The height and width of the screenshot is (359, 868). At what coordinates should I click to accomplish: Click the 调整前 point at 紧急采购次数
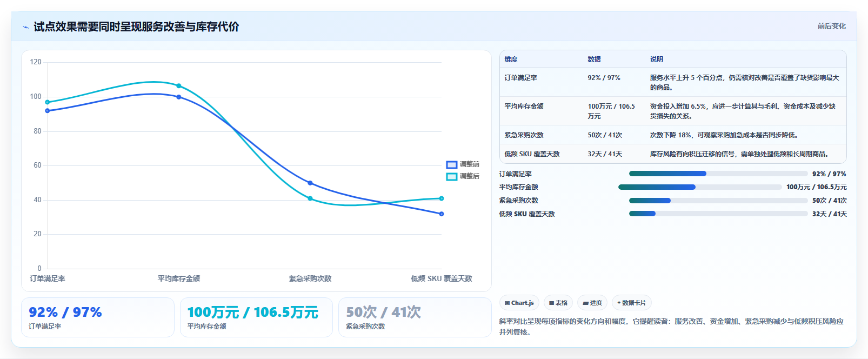click(310, 183)
